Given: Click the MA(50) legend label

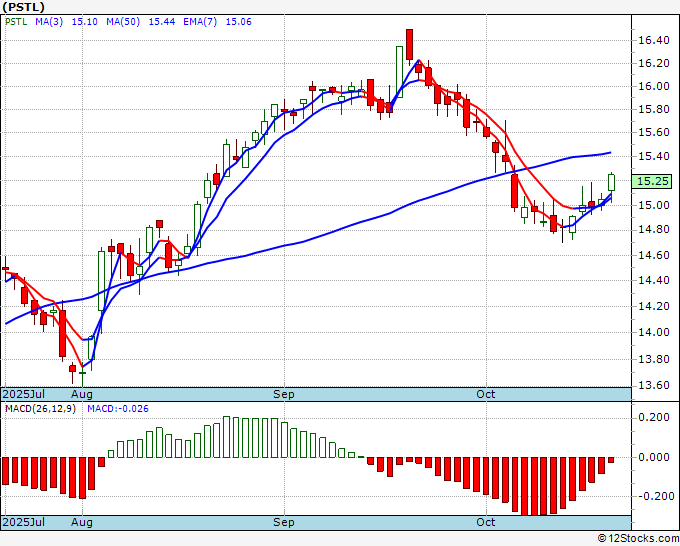Looking at the screenshot, I should pyautogui.click(x=123, y=22).
